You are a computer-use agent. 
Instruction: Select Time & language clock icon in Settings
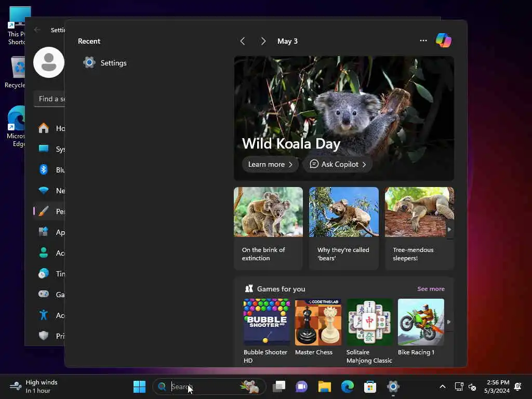[x=44, y=273]
